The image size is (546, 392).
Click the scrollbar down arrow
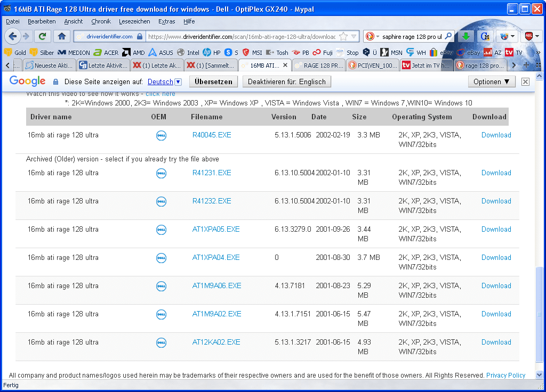539,374
